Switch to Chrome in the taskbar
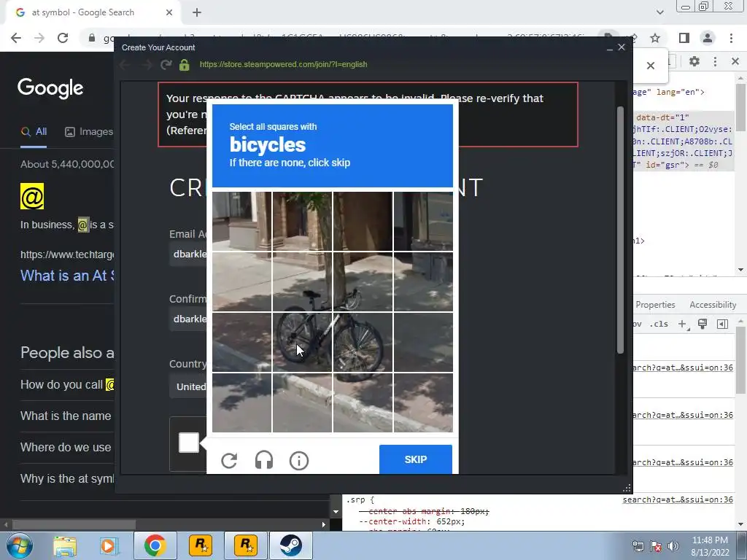 (155, 545)
